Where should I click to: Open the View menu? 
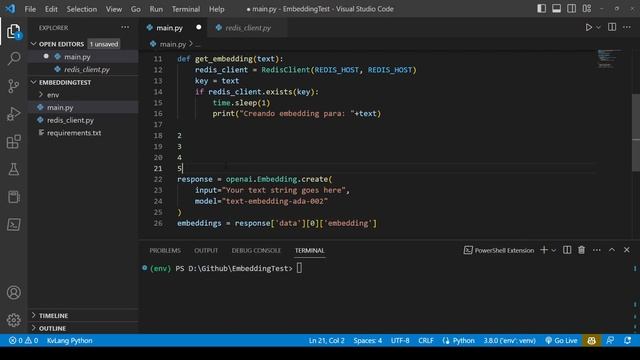point(114,9)
